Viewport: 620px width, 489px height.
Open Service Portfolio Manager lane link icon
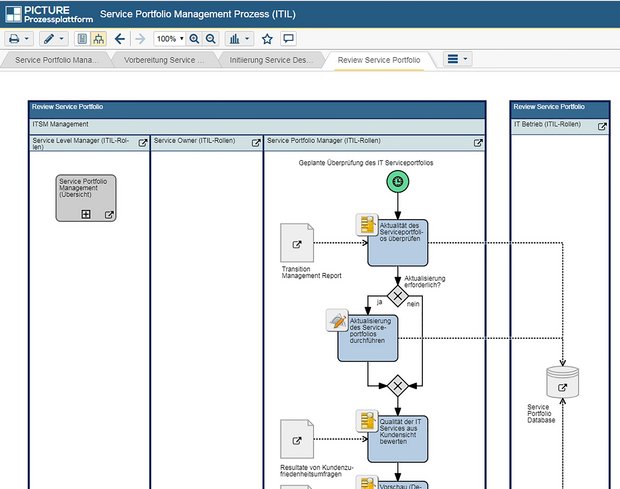478,143
